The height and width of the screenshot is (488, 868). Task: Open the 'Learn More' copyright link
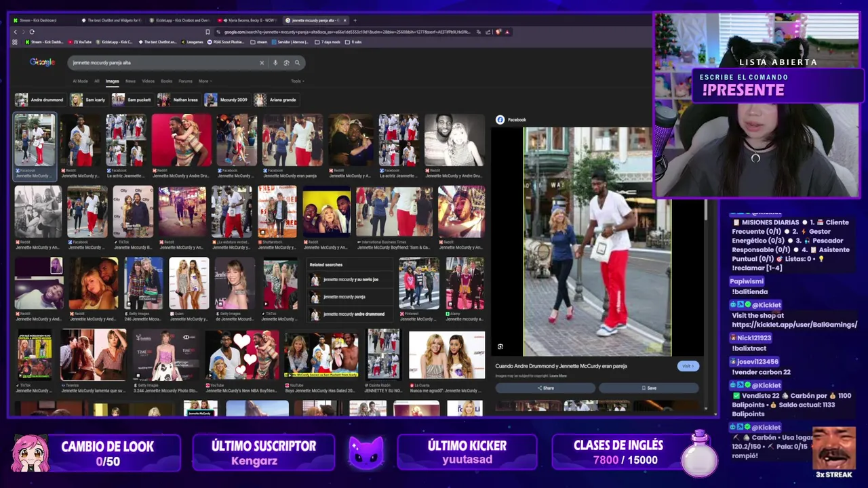pyautogui.click(x=558, y=375)
